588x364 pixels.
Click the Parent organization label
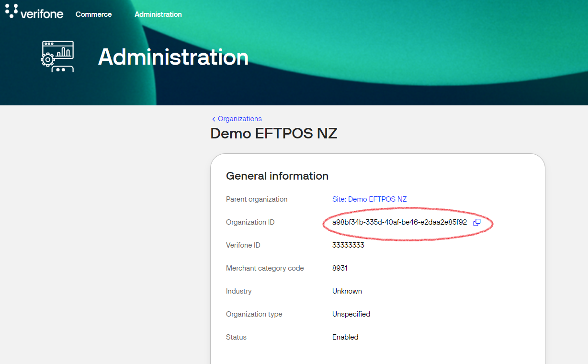click(257, 199)
